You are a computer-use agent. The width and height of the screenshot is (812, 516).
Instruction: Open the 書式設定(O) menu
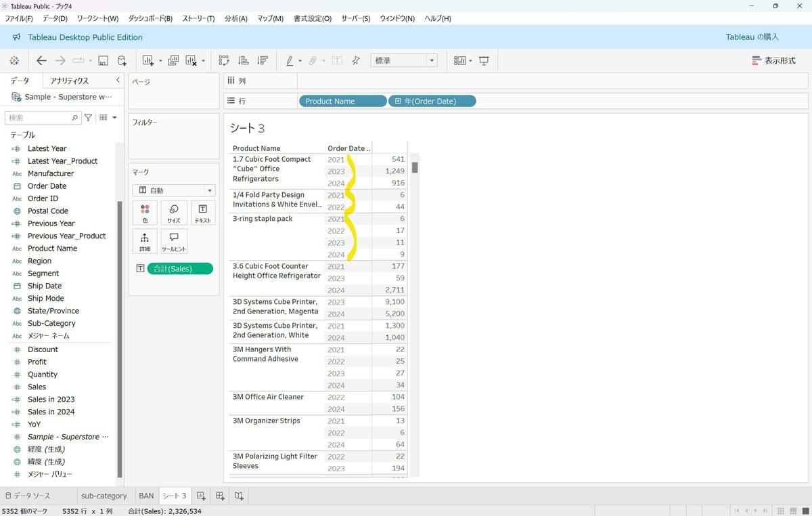pyautogui.click(x=313, y=18)
